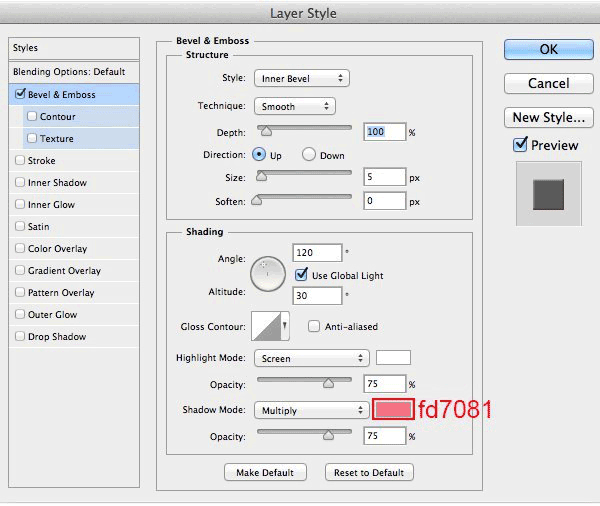Enable the Anti-aliased checkbox
Screen dimensions: 600x506
(x=314, y=326)
